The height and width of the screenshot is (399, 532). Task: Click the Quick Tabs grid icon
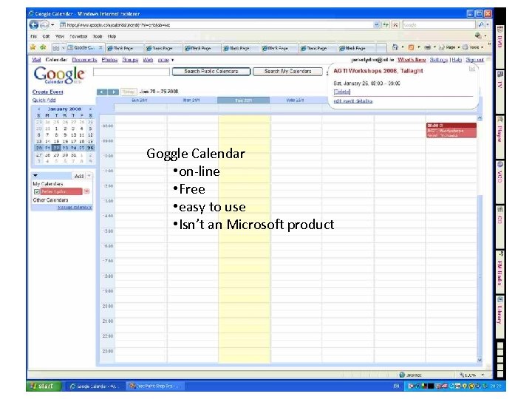click(56, 48)
